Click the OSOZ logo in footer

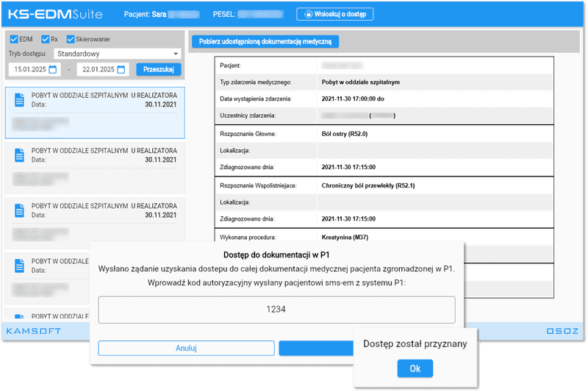[x=562, y=331]
